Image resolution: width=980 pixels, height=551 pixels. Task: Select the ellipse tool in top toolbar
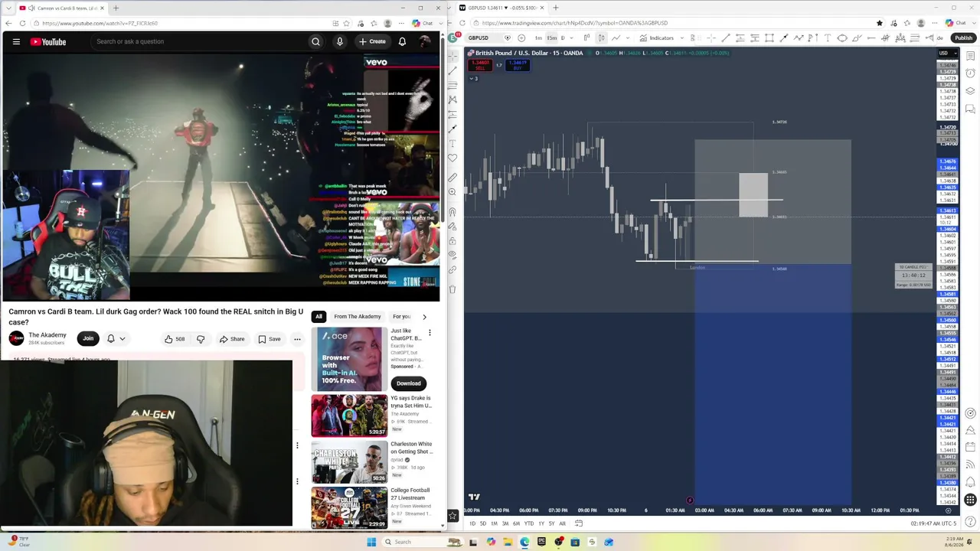[x=842, y=37]
